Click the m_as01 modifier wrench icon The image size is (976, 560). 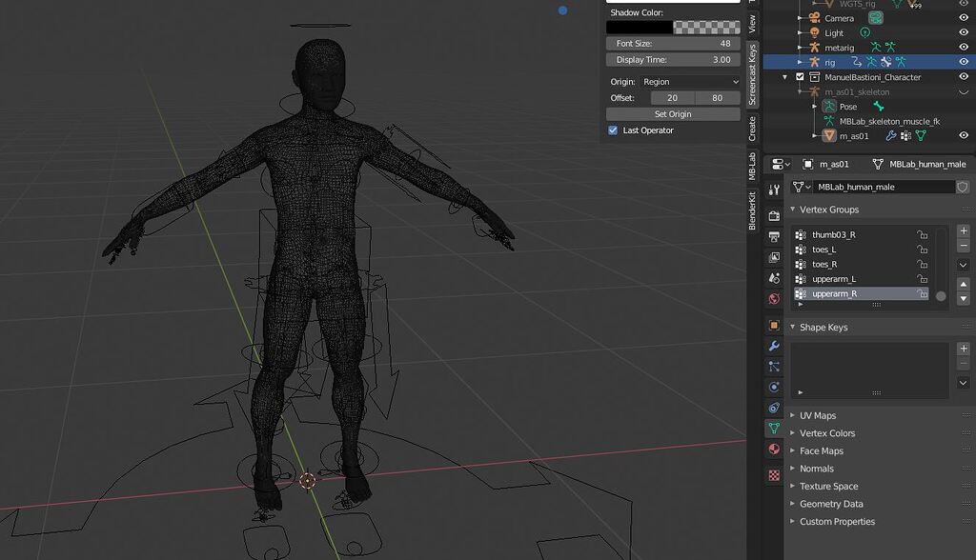pyautogui.click(x=891, y=135)
